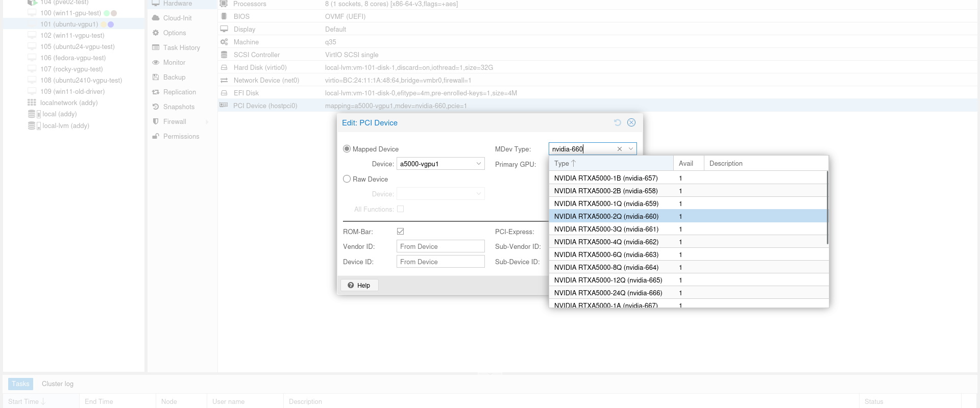
Task: Choose NVIDIA RTXA5000-1Q (nvidia-659)
Action: tap(688, 203)
